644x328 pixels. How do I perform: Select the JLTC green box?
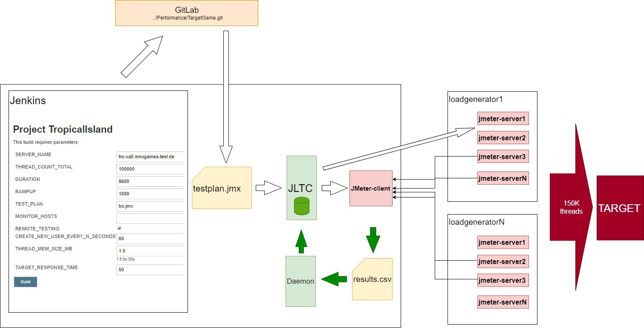point(302,188)
